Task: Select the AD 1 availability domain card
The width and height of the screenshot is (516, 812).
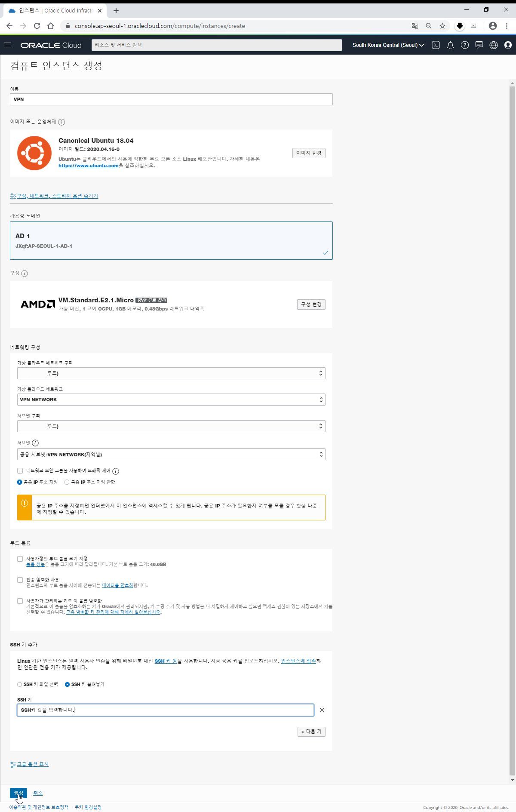Action: 171,241
